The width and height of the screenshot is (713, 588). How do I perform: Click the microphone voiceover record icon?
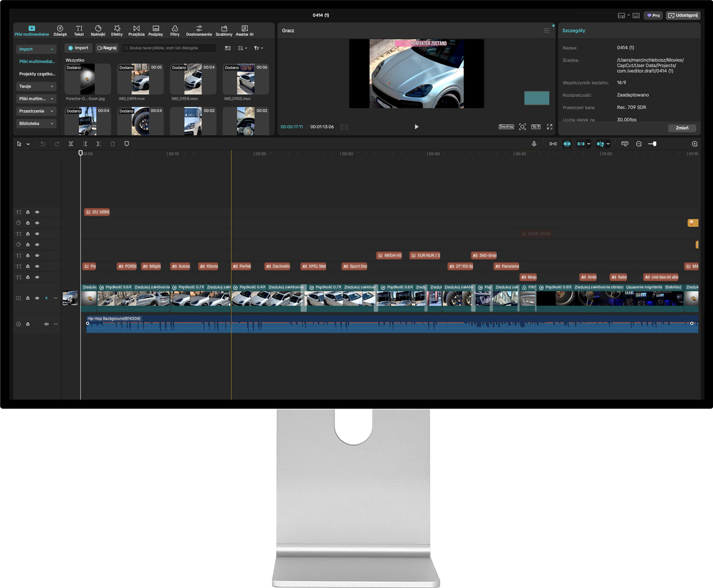[x=534, y=144]
